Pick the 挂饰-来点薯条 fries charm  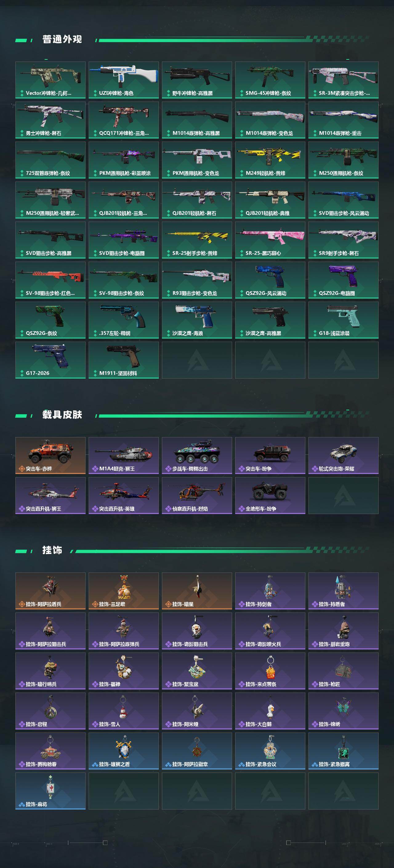tap(270, 671)
